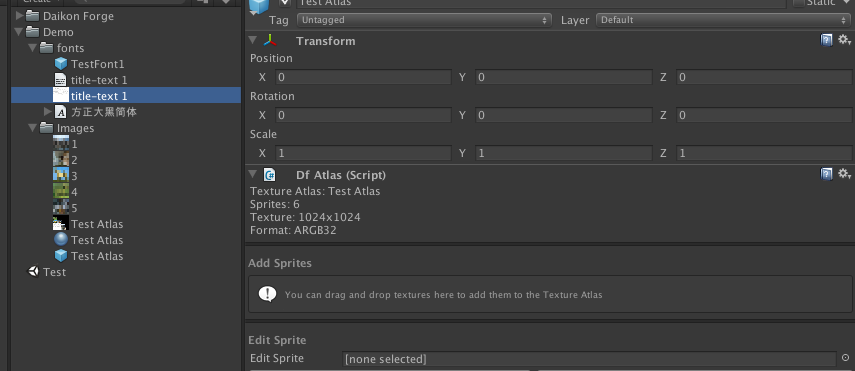Click the Position X field
This screenshot has height=371, width=855.
click(x=363, y=77)
